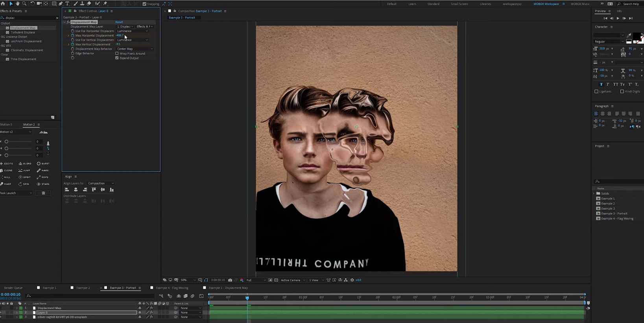Reset the Displacement Map effect

(x=119, y=22)
